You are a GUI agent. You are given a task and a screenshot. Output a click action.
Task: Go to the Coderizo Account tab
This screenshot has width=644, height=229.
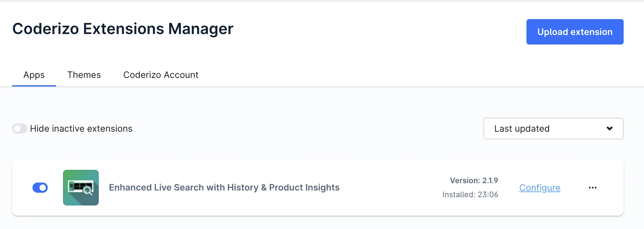tap(161, 75)
